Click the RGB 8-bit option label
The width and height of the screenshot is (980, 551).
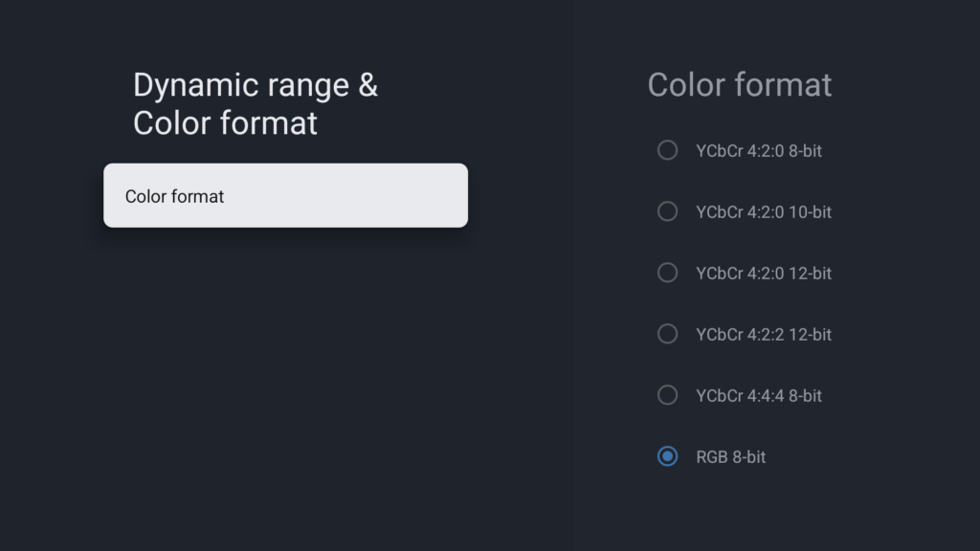[x=731, y=456]
